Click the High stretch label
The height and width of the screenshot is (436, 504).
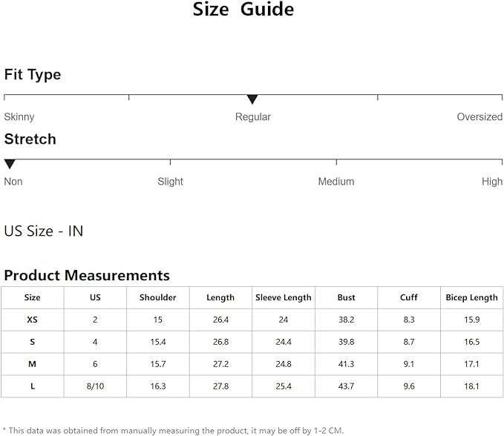pos(492,182)
